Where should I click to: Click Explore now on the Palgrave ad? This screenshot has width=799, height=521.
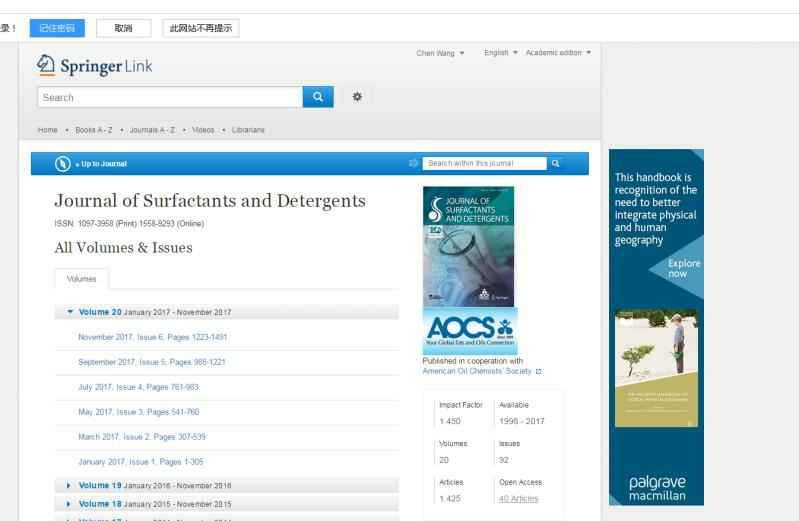click(x=683, y=268)
